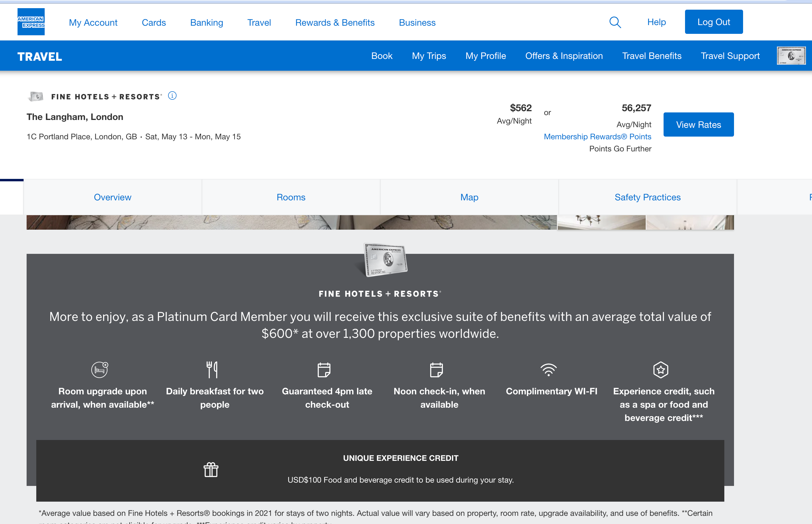812x524 pixels.
Task: Open the Business menu
Action: [x=417, y=22]
